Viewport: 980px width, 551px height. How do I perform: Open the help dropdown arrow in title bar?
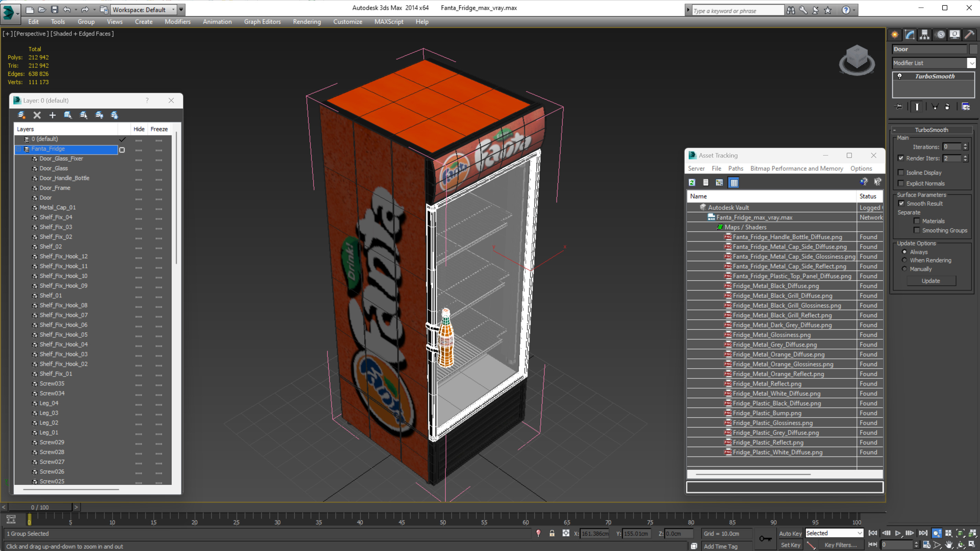pos(855,10)
